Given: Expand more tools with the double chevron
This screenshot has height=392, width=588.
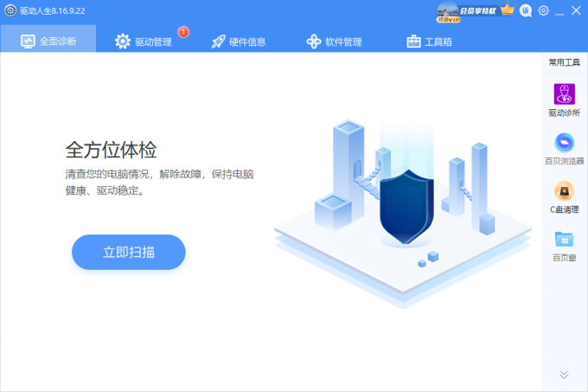Looking at the screenshot, I should (x=564, y=375).
